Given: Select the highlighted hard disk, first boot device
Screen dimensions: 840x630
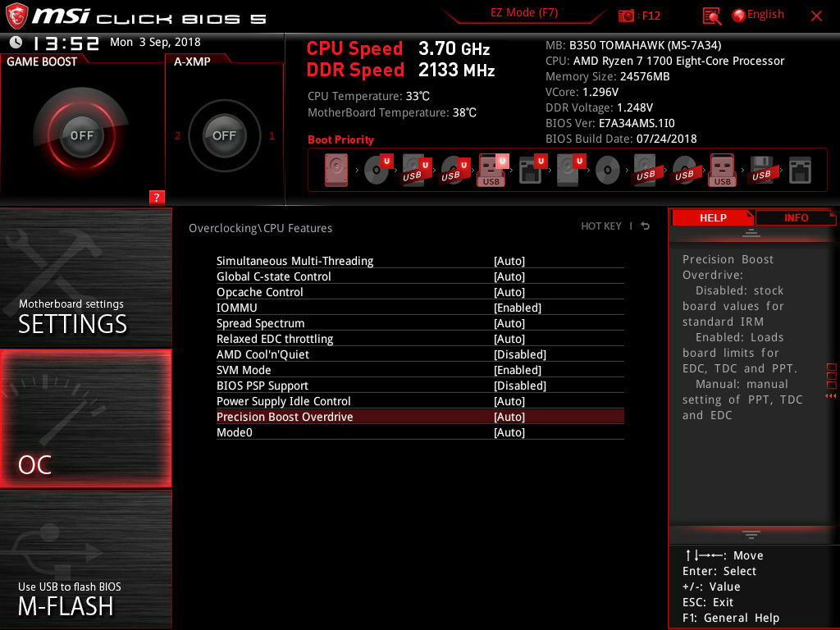Looking at the screenshot, I should [336, 171].
